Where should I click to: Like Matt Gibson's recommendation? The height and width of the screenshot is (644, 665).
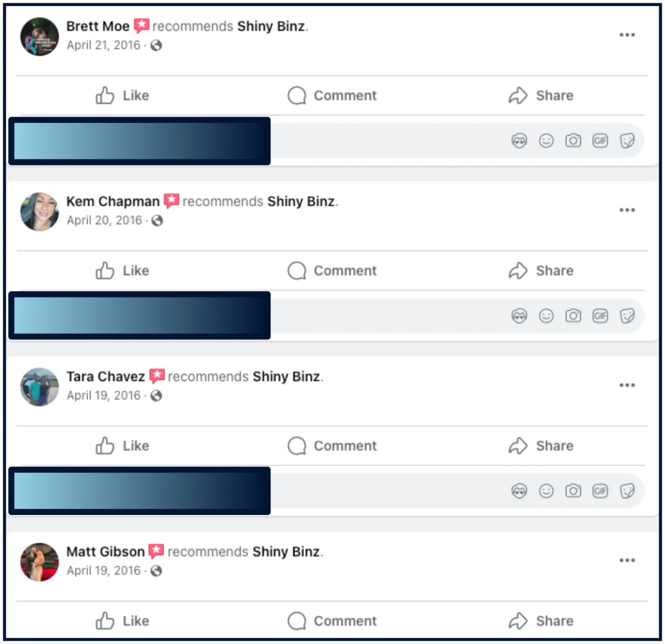[x=122, y=621]
